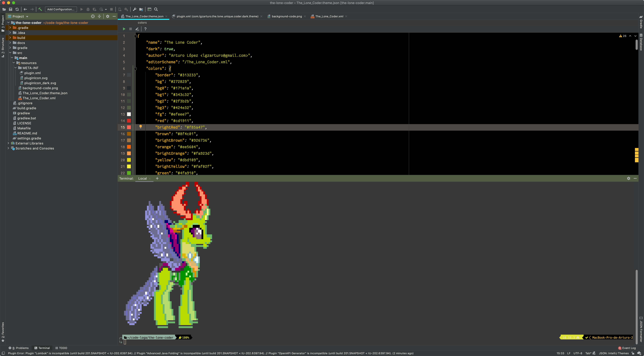Switch to The_Lone_Coder.xml tab
Screen dimensions: 644x356
(329, 16)
